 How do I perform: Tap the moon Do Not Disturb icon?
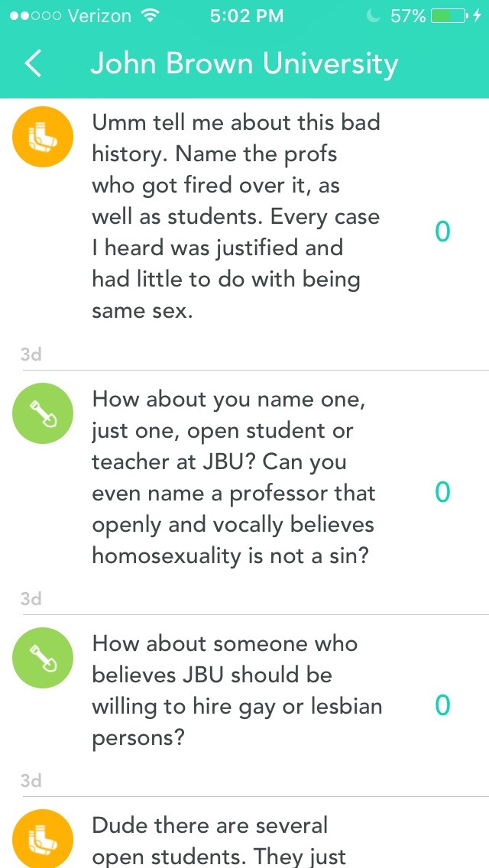point(373,16)
